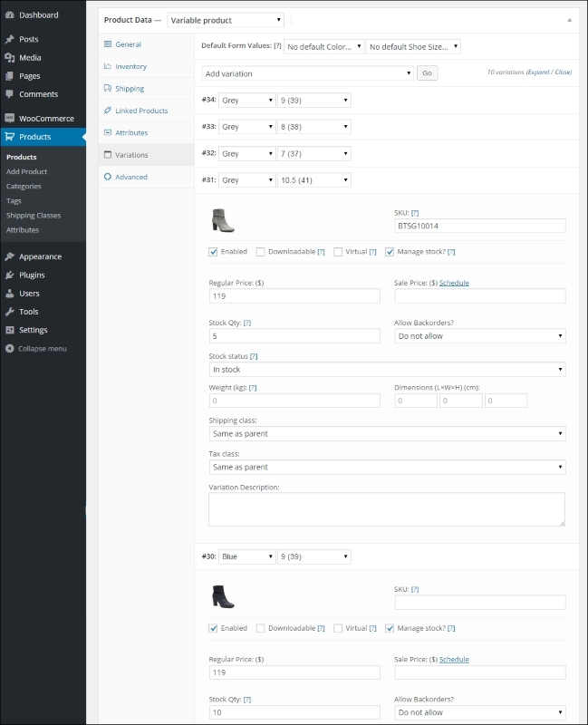Open size dropdown showing 10.5 (41)
Viewport: 588px width, 725px height.
coord(314,179)
